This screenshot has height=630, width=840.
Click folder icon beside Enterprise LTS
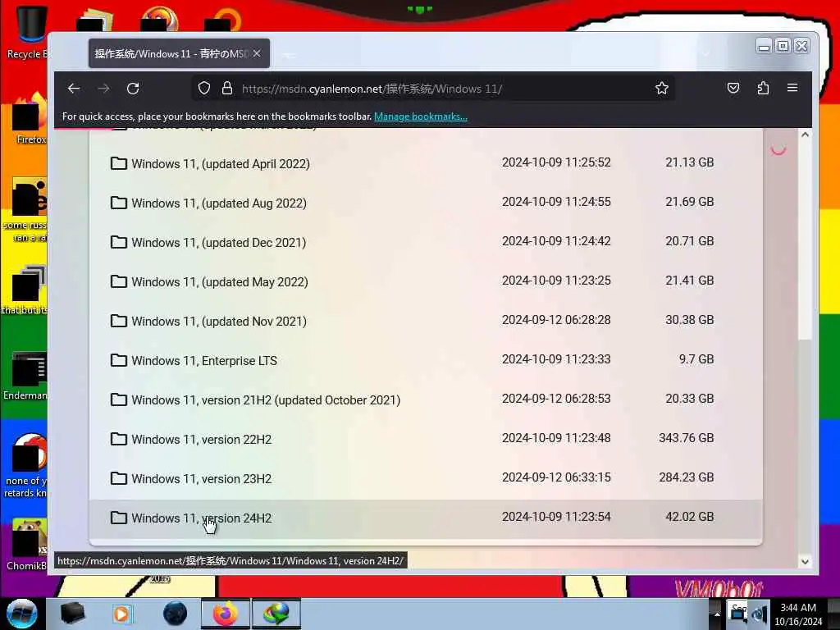coord(118,360)
